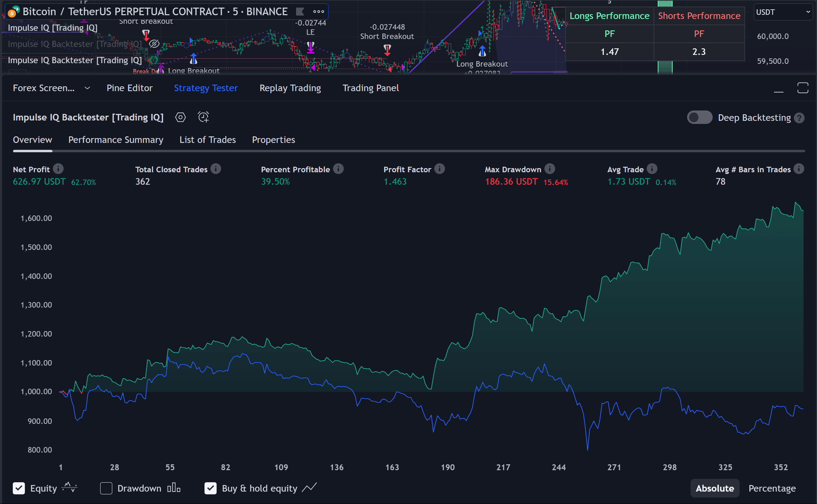Open Replay Trading tab
The height and width of the screenshot is (504, 817).
click(x=290, y=88)
